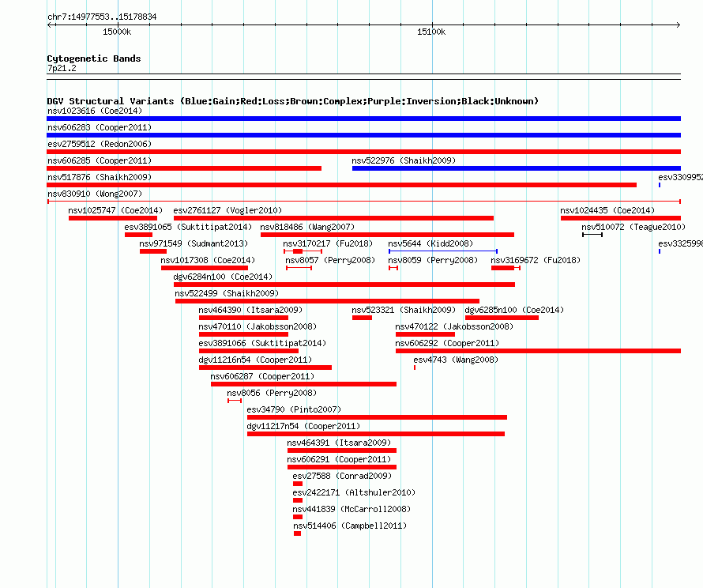Image resolution: width=703 pixels, height=588 pixels.
Task: Click nsv8057 (Perry2008) label
Action: [330, 260]
